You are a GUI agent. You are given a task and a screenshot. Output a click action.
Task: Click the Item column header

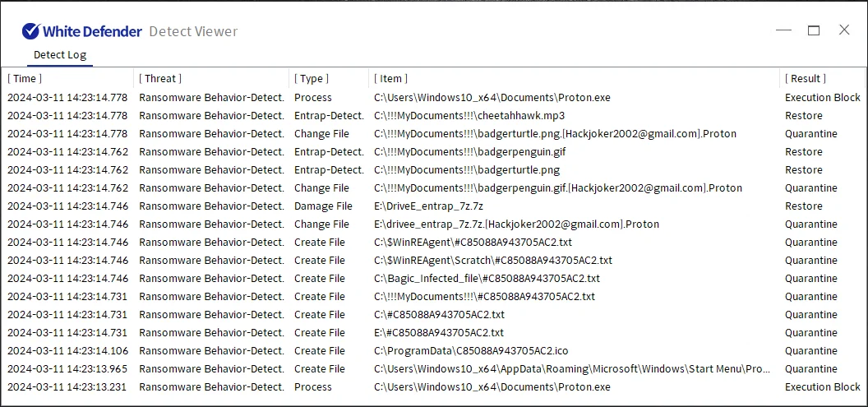click(391, 79)
